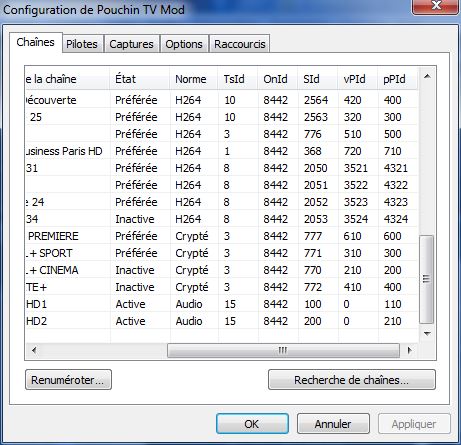The image size is (461, 445).
Task: Click the vertical scrollbar down arrow
Action: pyautogui.click(x=427, y=334)
